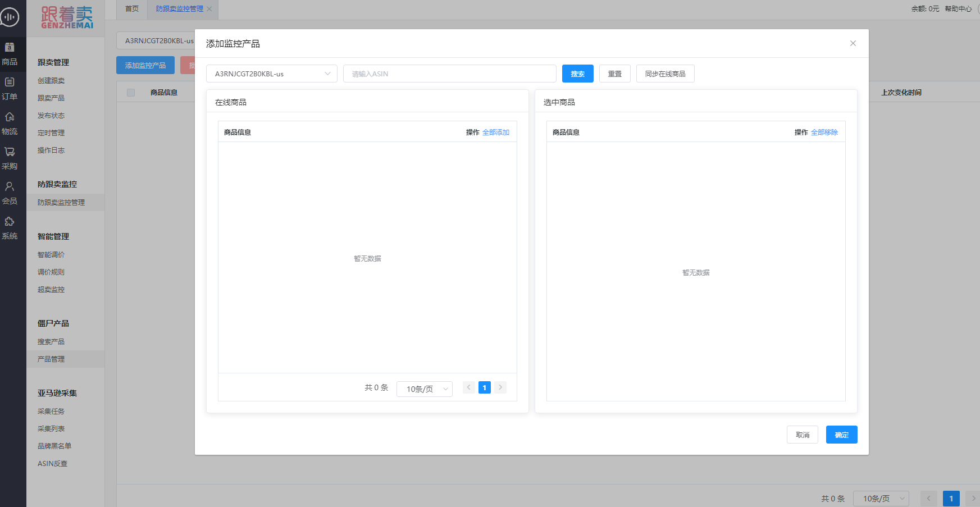Open the 10条/页 dropdown in 在线商品 panel
Screen dimensions: 980x507
(425, 389)
